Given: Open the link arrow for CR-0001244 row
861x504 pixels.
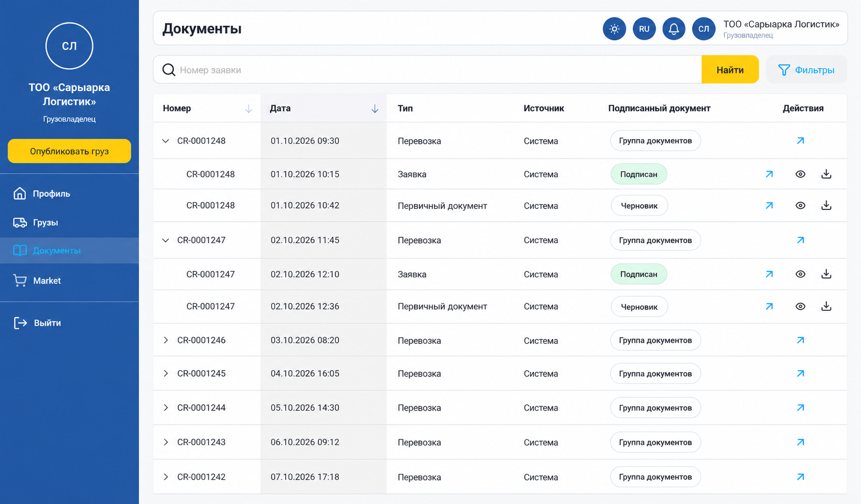Looking at the screenshot, I should pos(800,408).
